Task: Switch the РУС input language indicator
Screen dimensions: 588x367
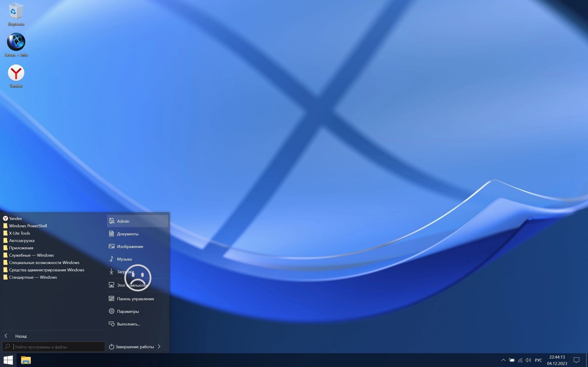Action: [x=538, y=360]
